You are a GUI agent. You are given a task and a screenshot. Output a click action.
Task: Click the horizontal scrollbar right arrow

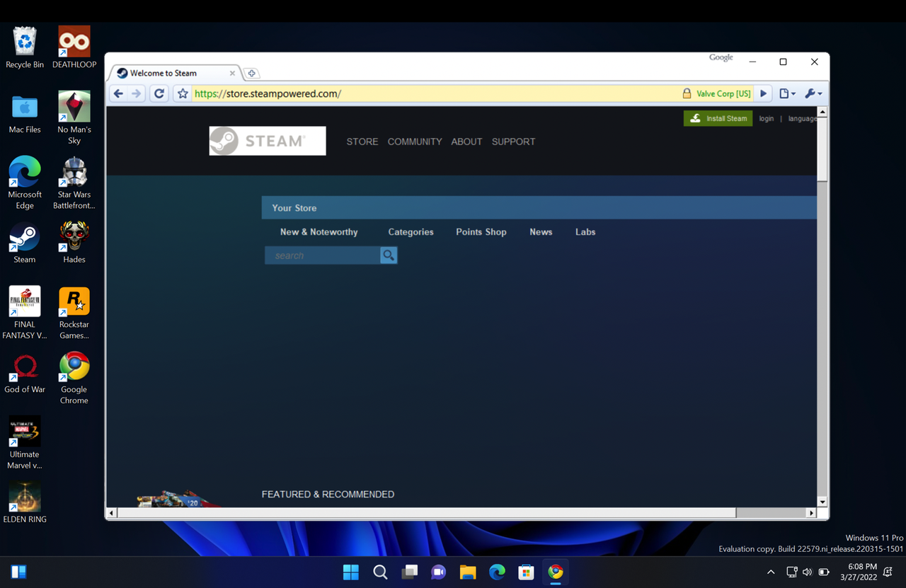pyautogui.click(x=811, y=513)
